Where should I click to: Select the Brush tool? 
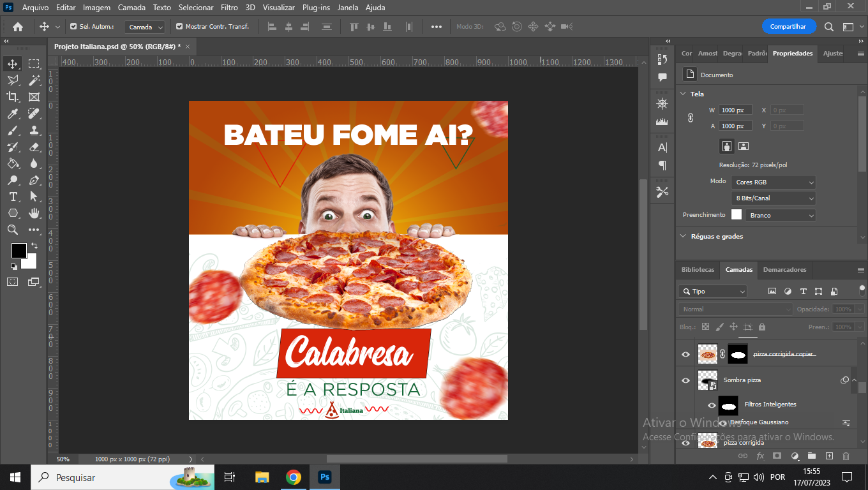click(x=13, y=130)
